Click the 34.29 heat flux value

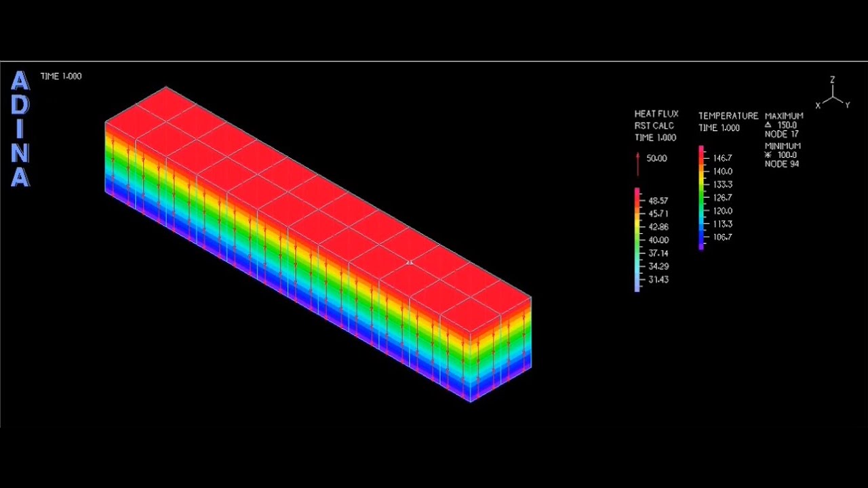[x=658, y=266]
